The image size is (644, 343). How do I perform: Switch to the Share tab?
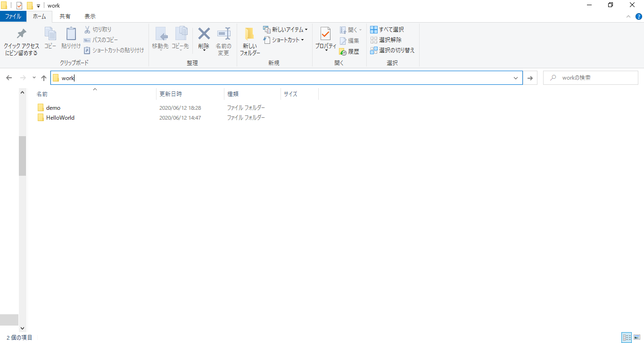65,16
